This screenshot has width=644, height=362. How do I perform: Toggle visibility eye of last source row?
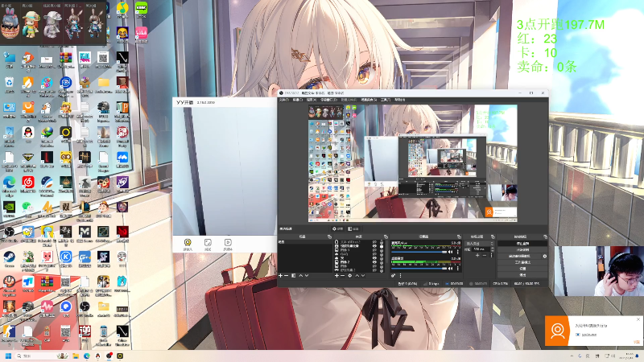[x=375, y=270]
